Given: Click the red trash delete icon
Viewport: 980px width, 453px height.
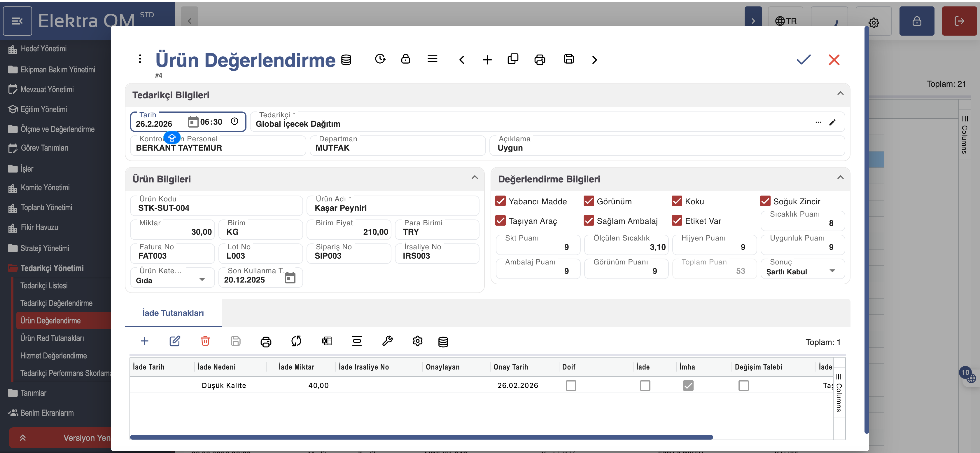Looking at the screenshot, I should click(x=205, y=341).
